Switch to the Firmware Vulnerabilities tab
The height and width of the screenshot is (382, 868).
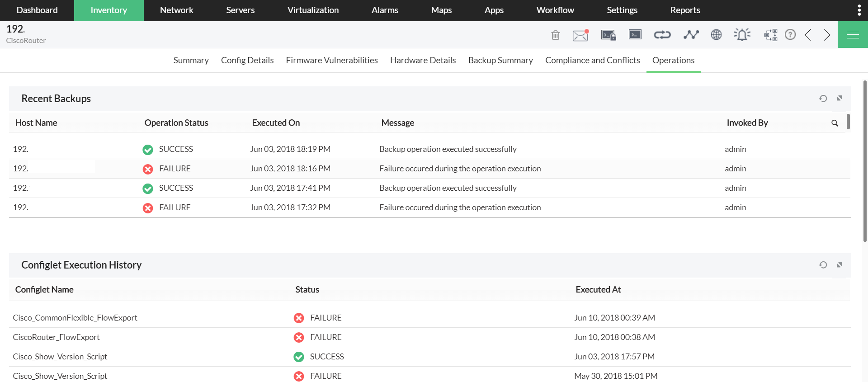332,60
